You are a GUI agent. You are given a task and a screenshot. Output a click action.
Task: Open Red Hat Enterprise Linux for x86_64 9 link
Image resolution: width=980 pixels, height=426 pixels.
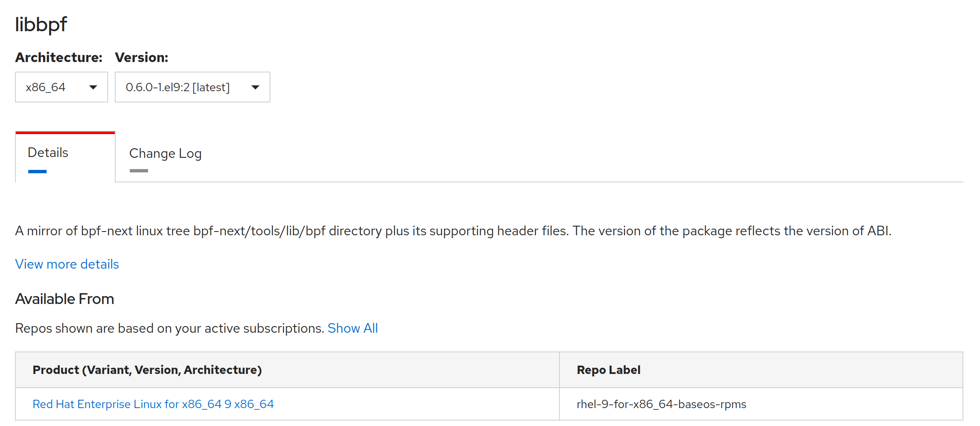[153, 404]
